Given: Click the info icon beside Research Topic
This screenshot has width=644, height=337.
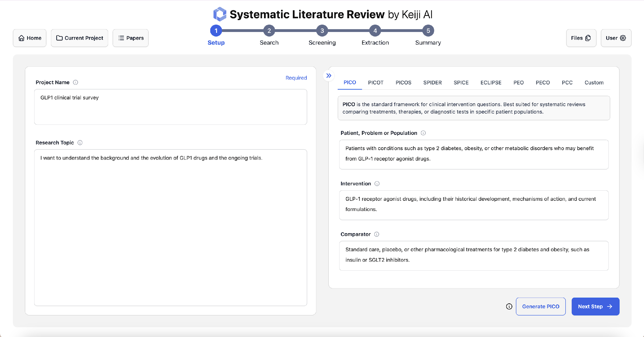Looking at the screenshot, I should pyautogui.click(x=80, y=143).
